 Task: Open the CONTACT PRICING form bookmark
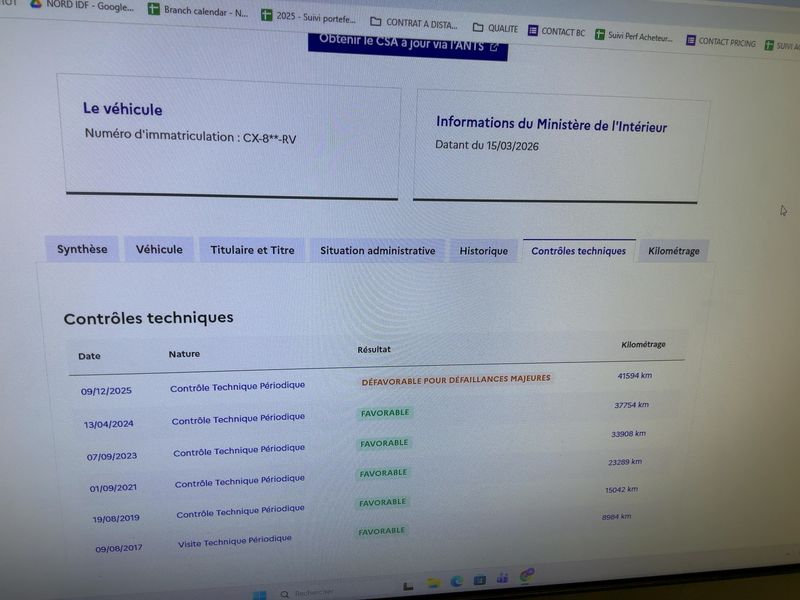(x=720, y=41)
